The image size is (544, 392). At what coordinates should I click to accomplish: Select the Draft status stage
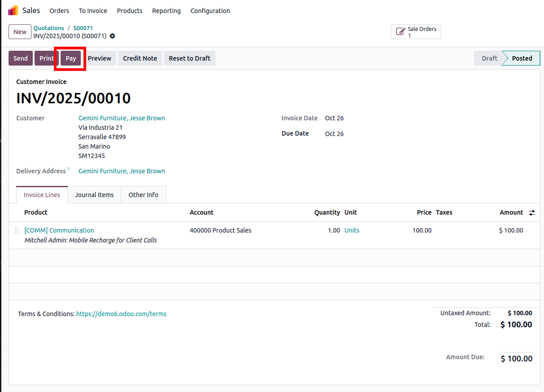(x=489, y=58)
